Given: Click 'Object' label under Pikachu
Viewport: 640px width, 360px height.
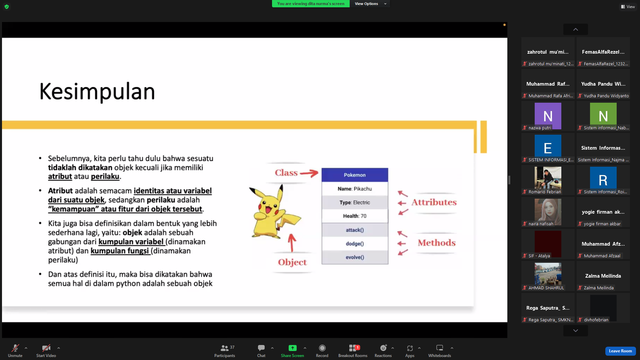Looking at the screenshot, I should 292,262.
